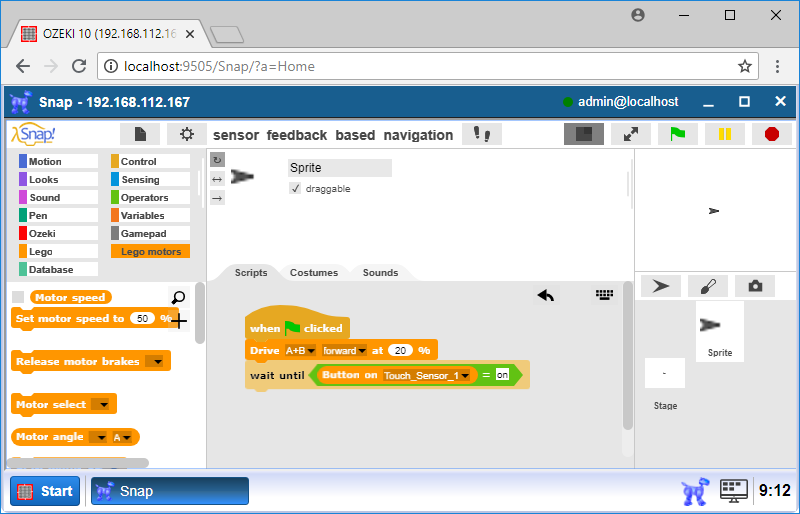This screenshot has height=514, width=800.
Task: Set sprite rotation to can rotate
Action: (x=217, y=160)
